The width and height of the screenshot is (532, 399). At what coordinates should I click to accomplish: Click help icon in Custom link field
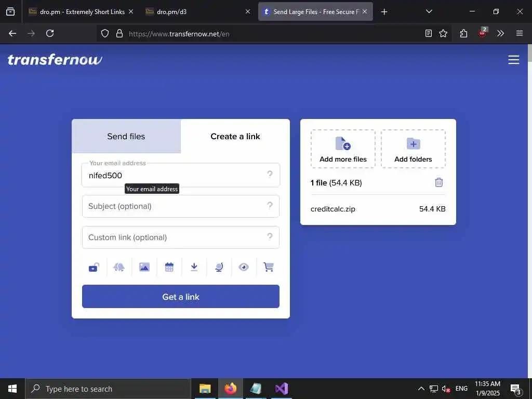point(270,236)
